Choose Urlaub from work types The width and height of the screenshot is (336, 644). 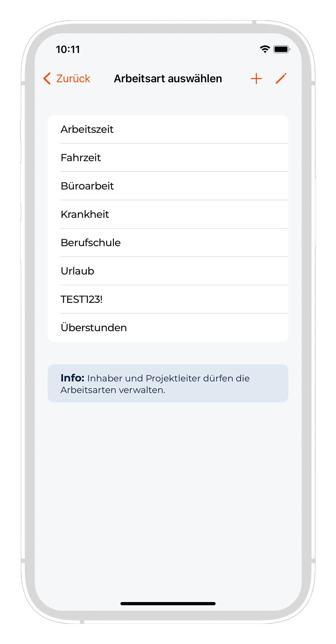click(x=168, y=271)
